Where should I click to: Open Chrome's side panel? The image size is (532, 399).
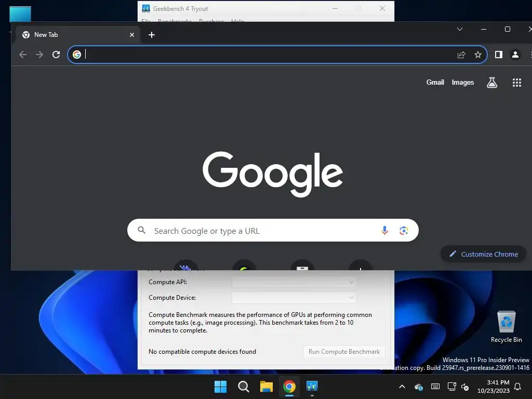coord(498,54)
